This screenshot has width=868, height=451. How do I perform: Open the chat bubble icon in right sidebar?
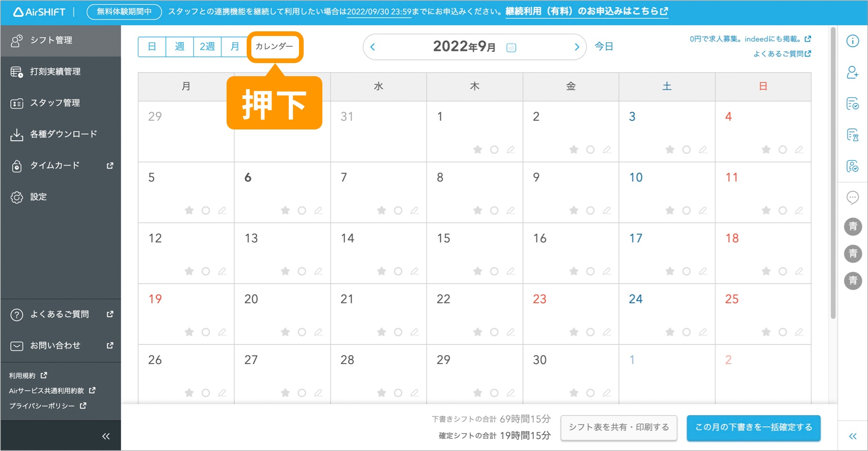(853, 197)
